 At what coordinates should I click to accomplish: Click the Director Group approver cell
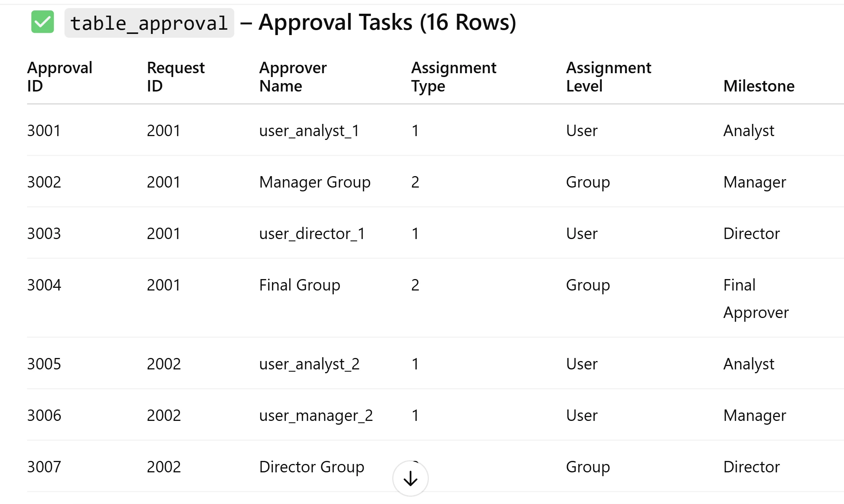pyautogui.click(x=311, y=467)
